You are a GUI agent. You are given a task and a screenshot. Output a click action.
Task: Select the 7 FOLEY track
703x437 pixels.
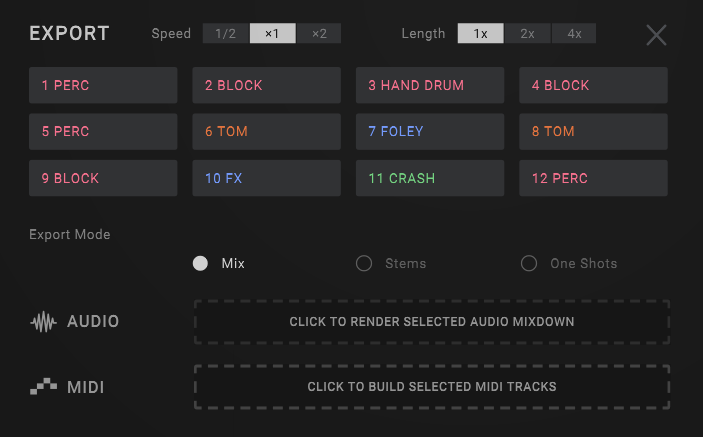pyautogui.click(x=430, y=132)
